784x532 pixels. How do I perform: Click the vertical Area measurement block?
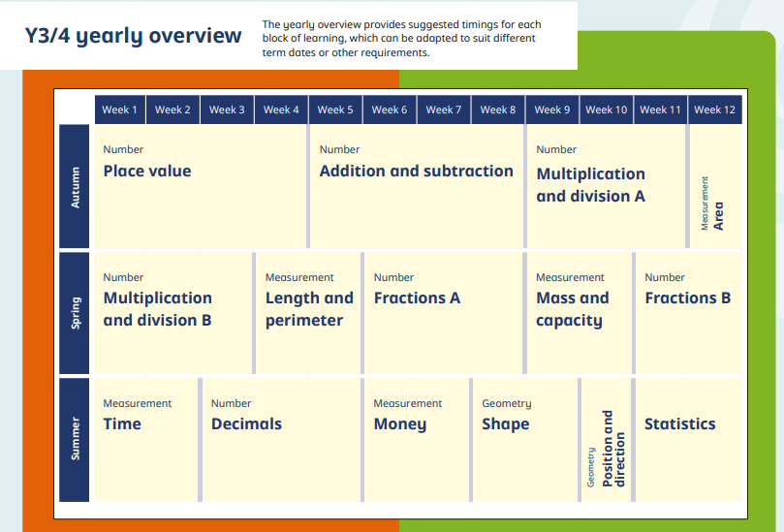[714, 202]
